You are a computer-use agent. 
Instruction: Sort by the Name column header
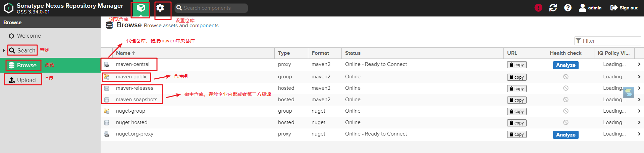point(194,53)
